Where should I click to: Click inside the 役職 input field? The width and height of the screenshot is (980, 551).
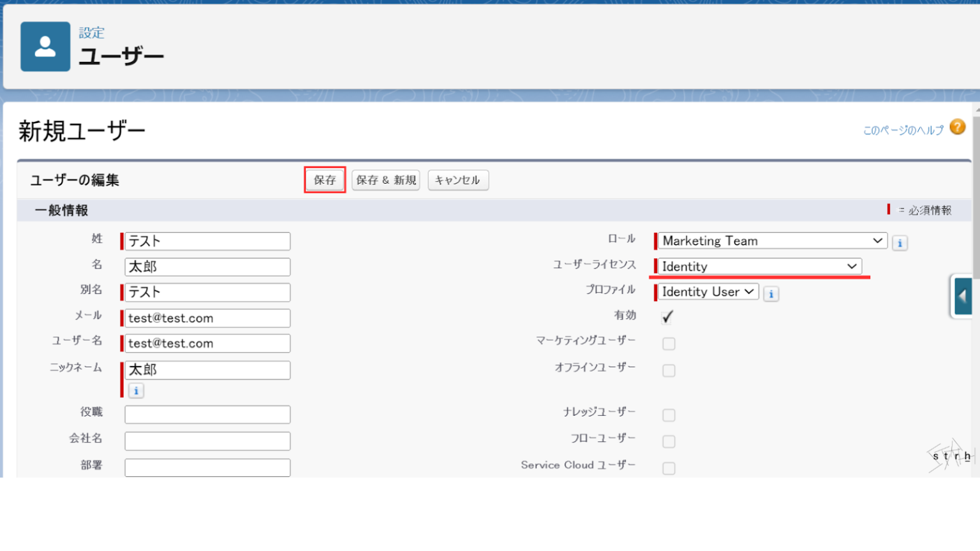[207, 414]
